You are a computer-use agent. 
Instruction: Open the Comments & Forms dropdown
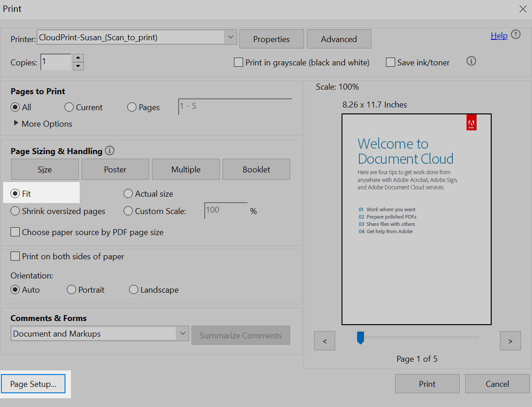(183, 333)
